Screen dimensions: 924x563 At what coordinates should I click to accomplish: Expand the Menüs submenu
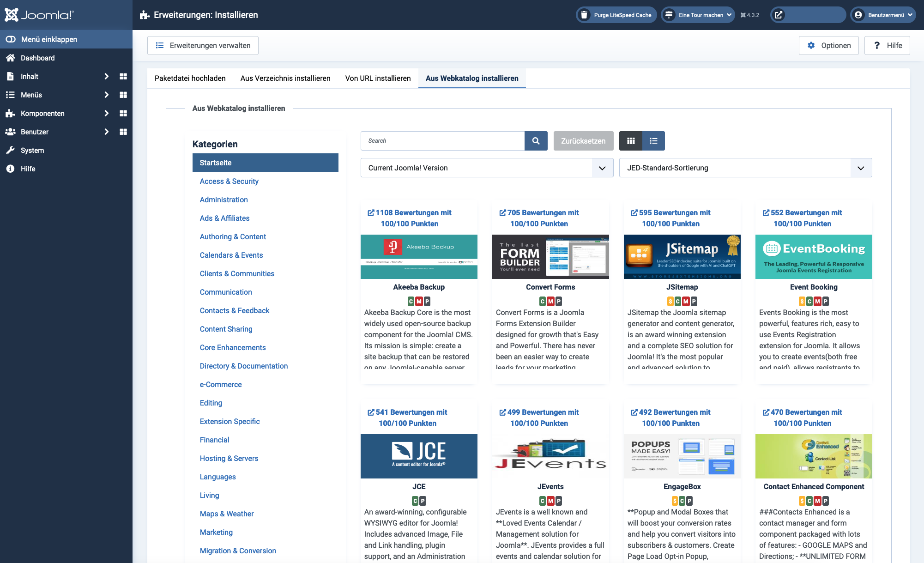tap(107, 95)
